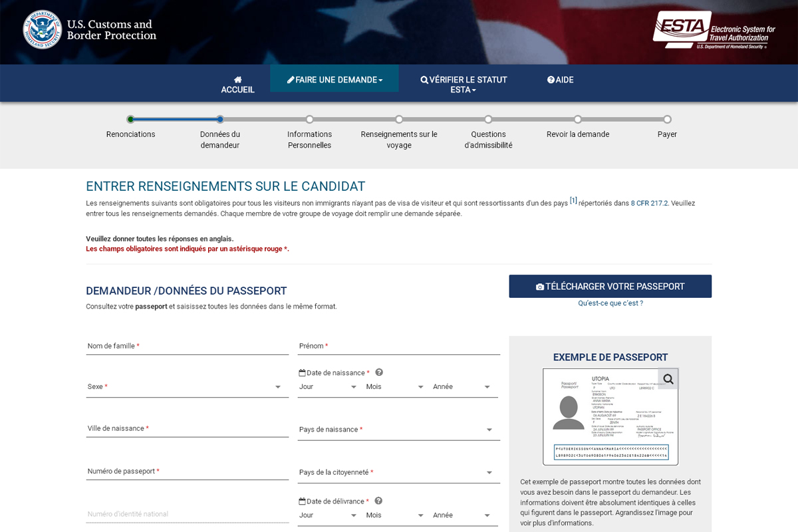The image size is (798, 532).
Task: Click the U.S. Customs and Border Protection seal
Action: (x=43, y=30)
